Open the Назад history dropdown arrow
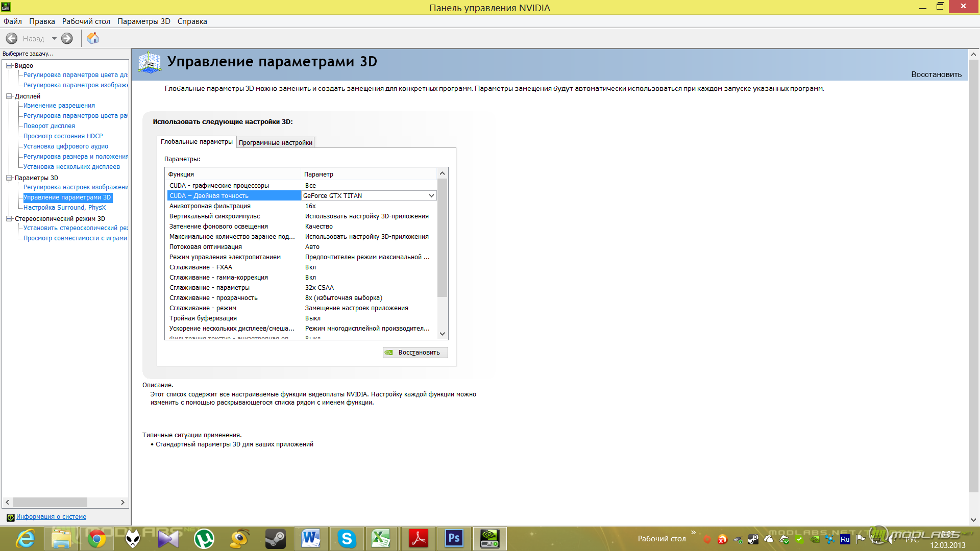The height and width of the screenshot is (551, 980). pyautogui.click(x=54, y=38)
